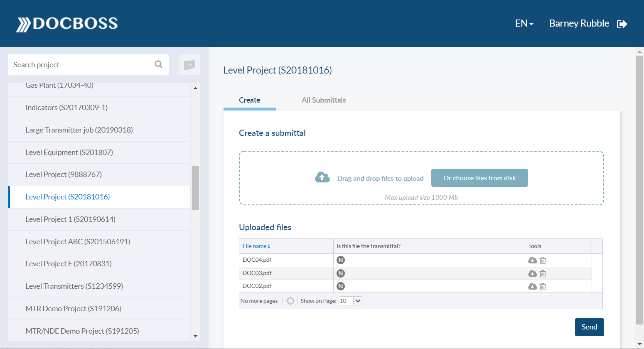The image size is (644, 349).
Task: Open Level Project E (20170831)
Action: [x=99, y=264]
